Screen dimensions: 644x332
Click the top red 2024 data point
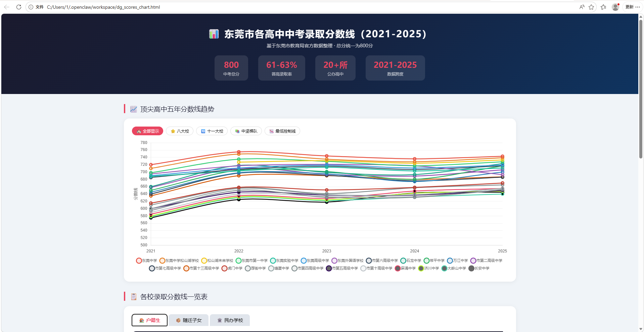(x=415, y=159)
